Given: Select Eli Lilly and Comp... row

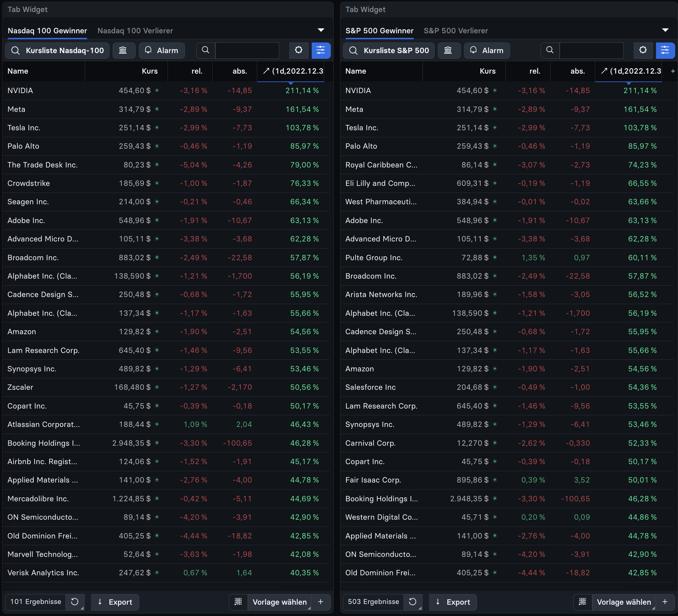Looking at the screenshot, I should pyautogui.click(x=507, y=183).
